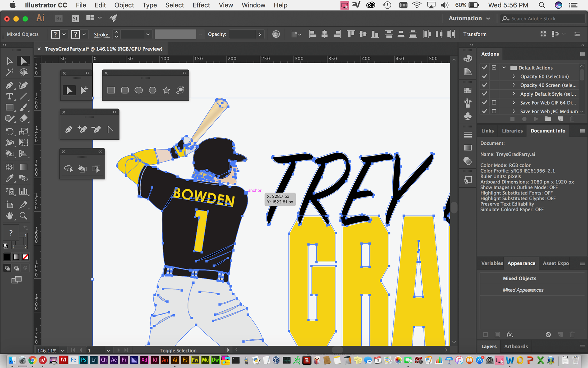Switch to the Libraries tab
This screenshot has height=368, width=588.
tap(512, 131)
